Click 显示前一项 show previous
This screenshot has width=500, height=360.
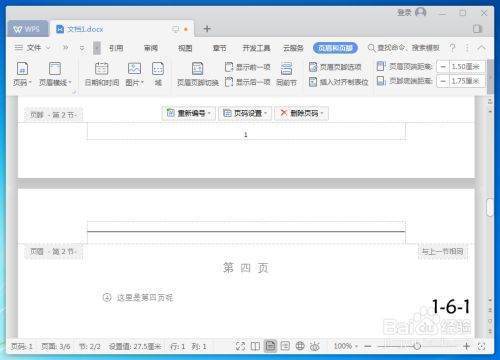pyautogui.click(x=247, y=67)
